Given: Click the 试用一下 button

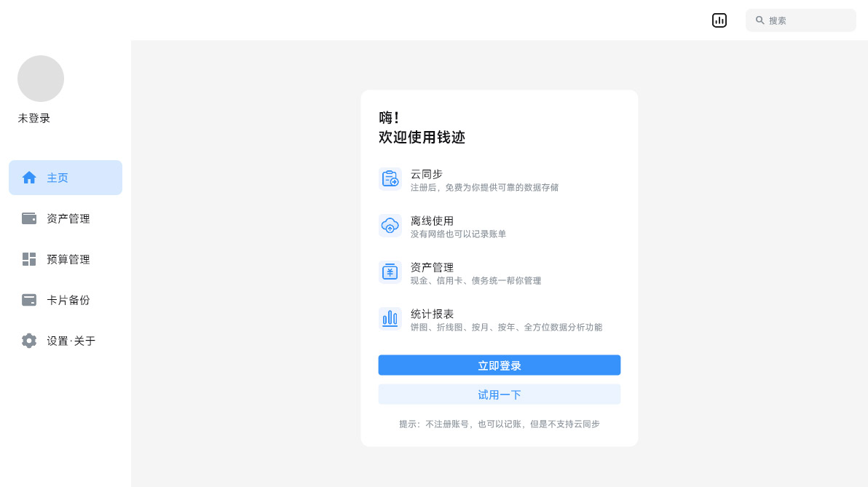Looking at the screenshot, I should (x=500, y=395).
